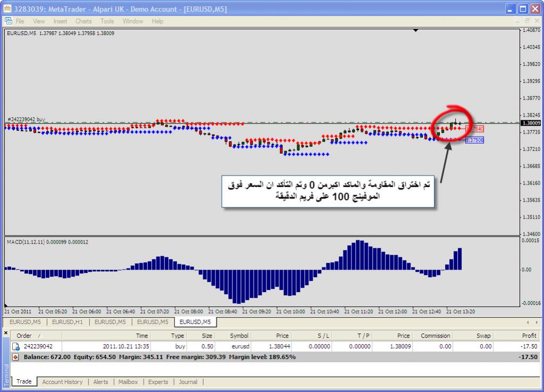544x392 pixels.
Task: Open the Insert menu
Action: [x=60, y=21]
